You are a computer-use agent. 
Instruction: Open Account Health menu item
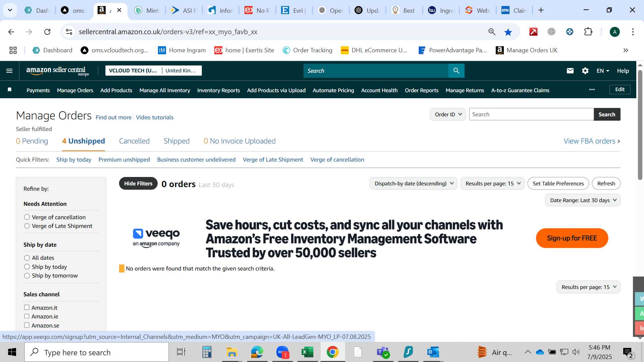coord(379,90)
